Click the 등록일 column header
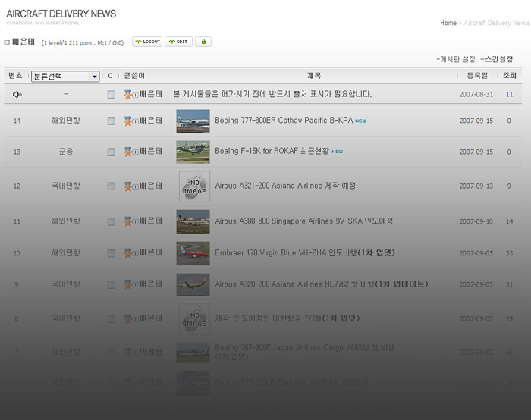The width and height of the screenshot is (531, 420). tap(477, 76)
